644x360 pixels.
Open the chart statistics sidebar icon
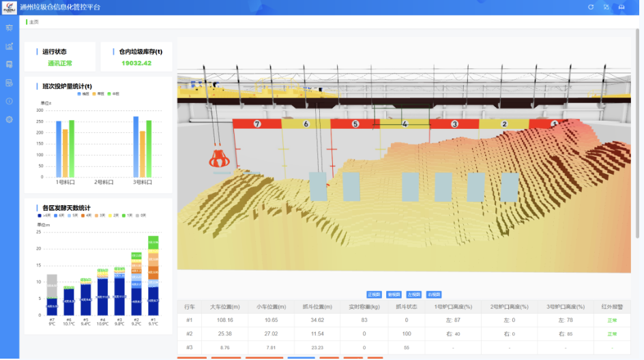tap(10, 46)
